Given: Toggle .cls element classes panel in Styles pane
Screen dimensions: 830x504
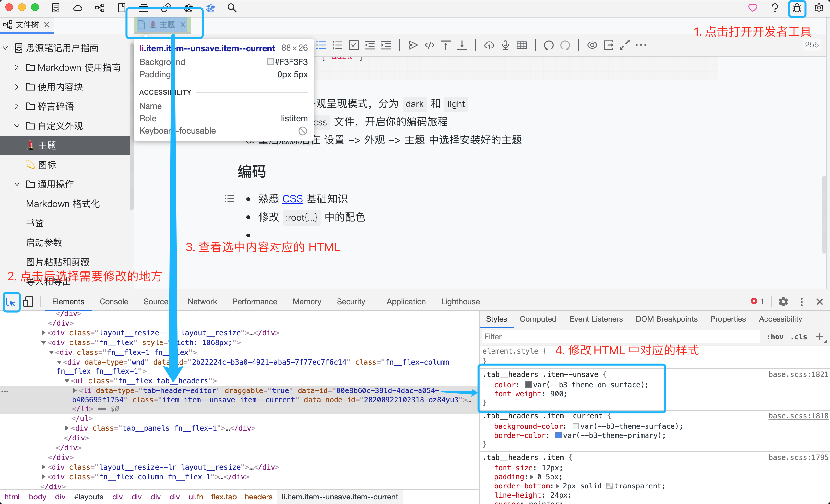Looking at the screenshot, I should tap(799, 336).
